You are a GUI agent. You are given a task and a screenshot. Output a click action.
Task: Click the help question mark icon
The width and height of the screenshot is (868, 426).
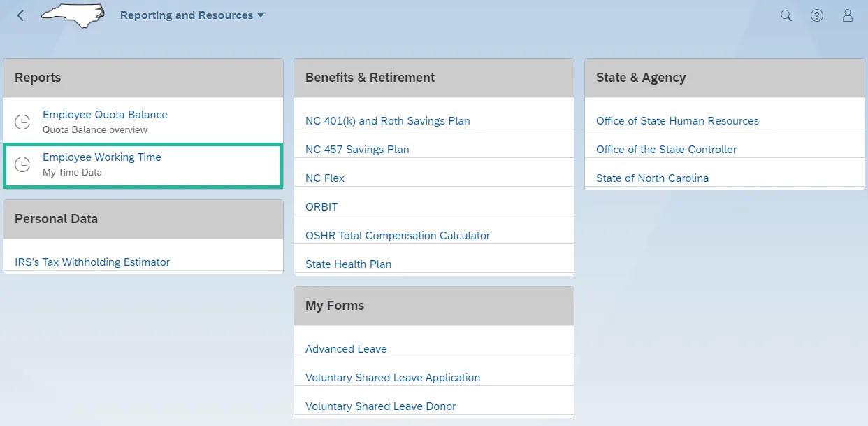coord(816,15)
